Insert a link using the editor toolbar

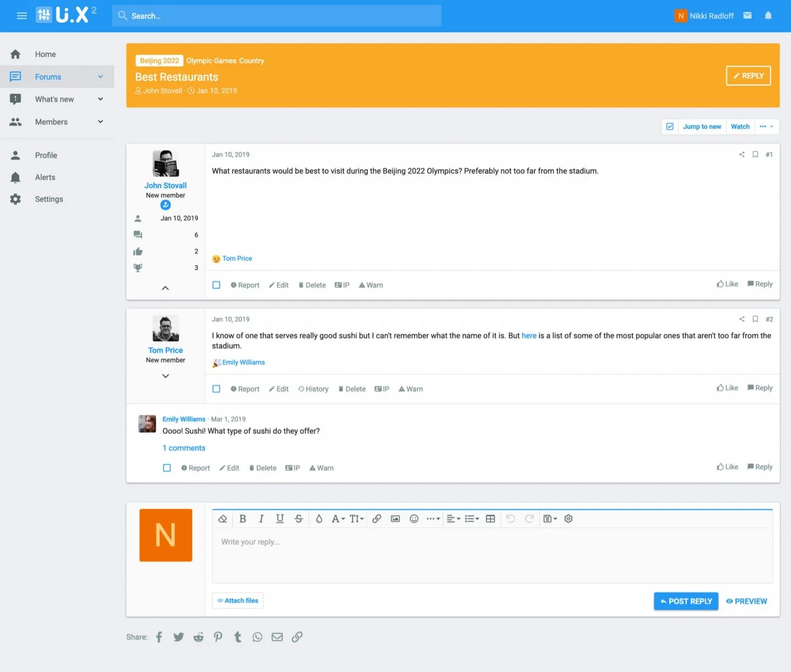(x=376, y=519)
